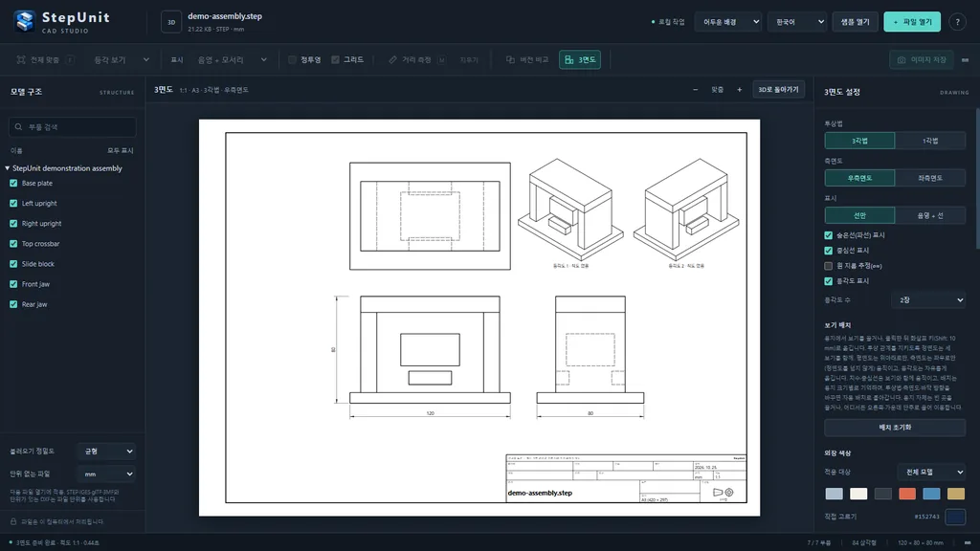Enable the 원 지름 추정 checkbox
Image resolution: width=980 pixels, height=551 pixels.
click(828, 266)
